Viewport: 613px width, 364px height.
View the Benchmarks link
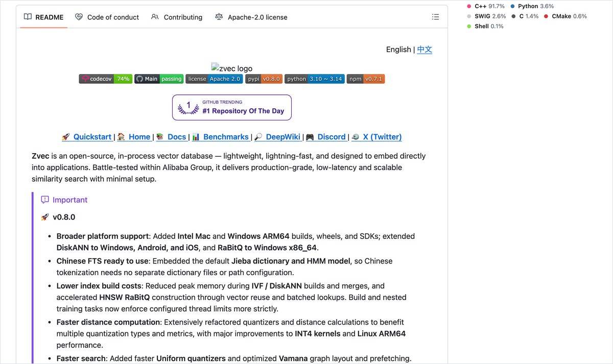click(220, 137)
